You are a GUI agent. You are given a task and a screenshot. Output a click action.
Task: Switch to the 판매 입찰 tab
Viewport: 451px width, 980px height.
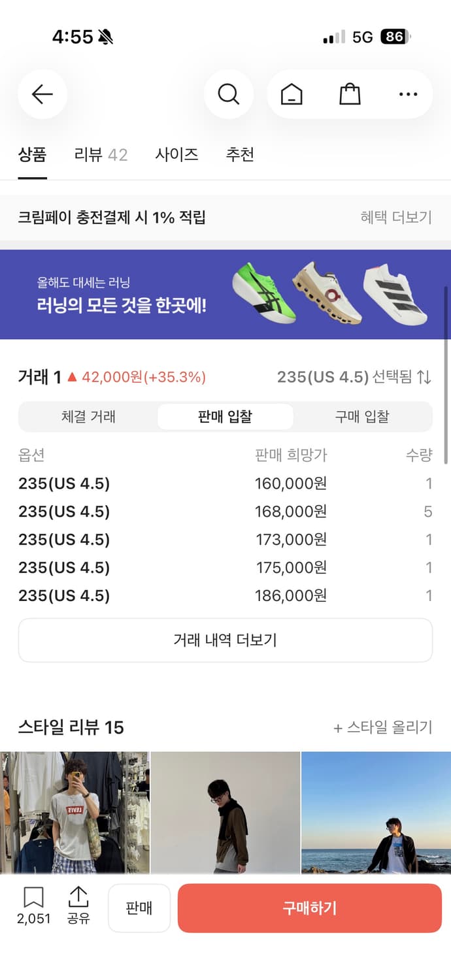tap(225, 416)
